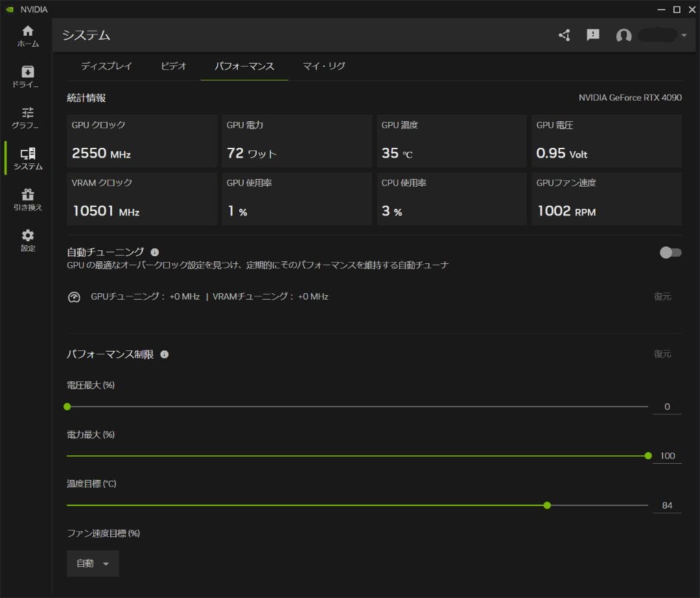Open the グラフィックス section in the sidebar
This screenshot has height=598, width=700.
coord(27,117)
